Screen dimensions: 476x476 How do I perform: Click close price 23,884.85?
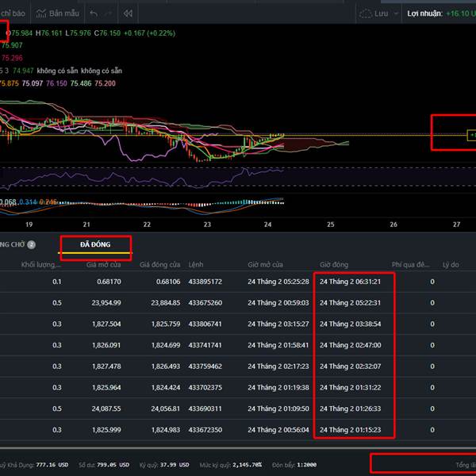click(x=166, y=303)
